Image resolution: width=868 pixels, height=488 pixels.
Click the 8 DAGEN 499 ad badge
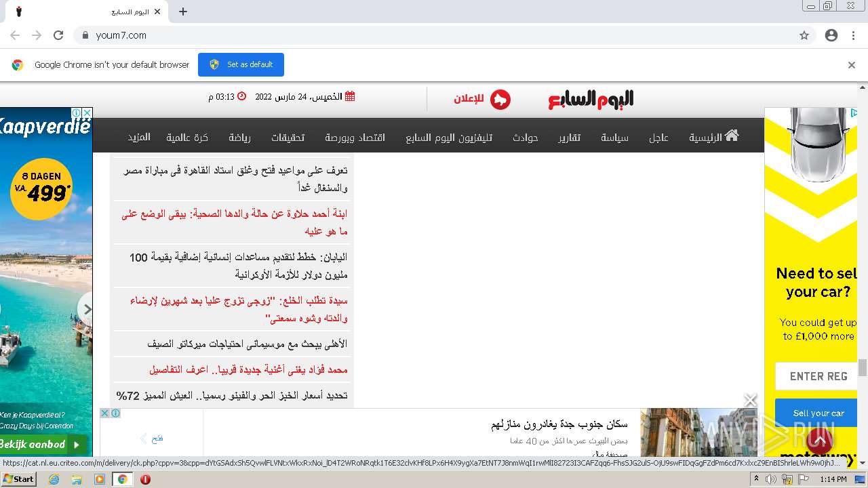click(41, 189)
